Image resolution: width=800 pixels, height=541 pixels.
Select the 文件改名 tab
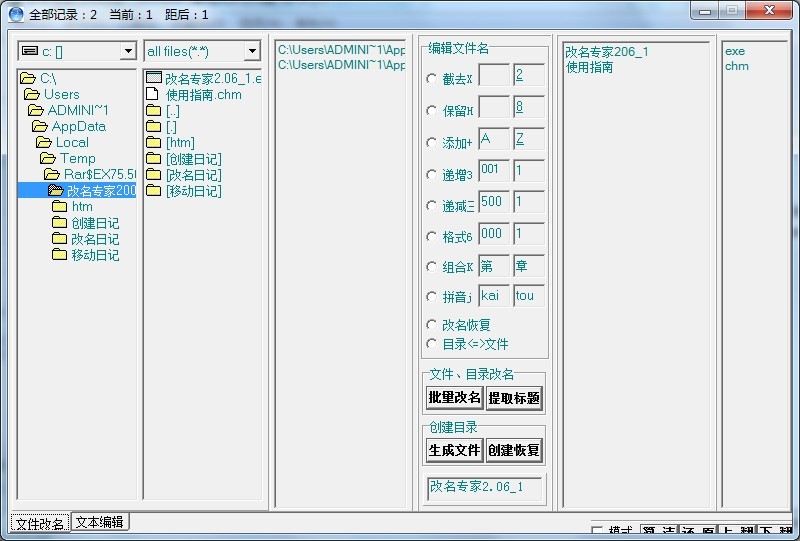(x=40, y=523)
